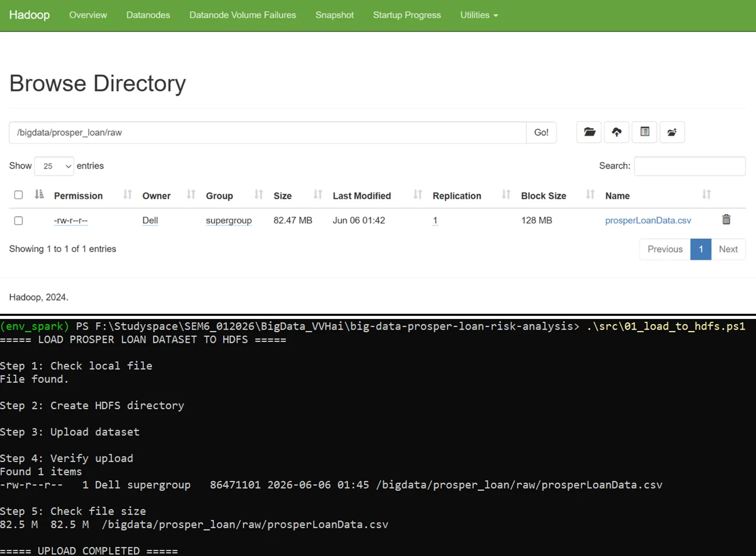
Task: Go to the Overview tab
Action: click(x=88, y=15)
